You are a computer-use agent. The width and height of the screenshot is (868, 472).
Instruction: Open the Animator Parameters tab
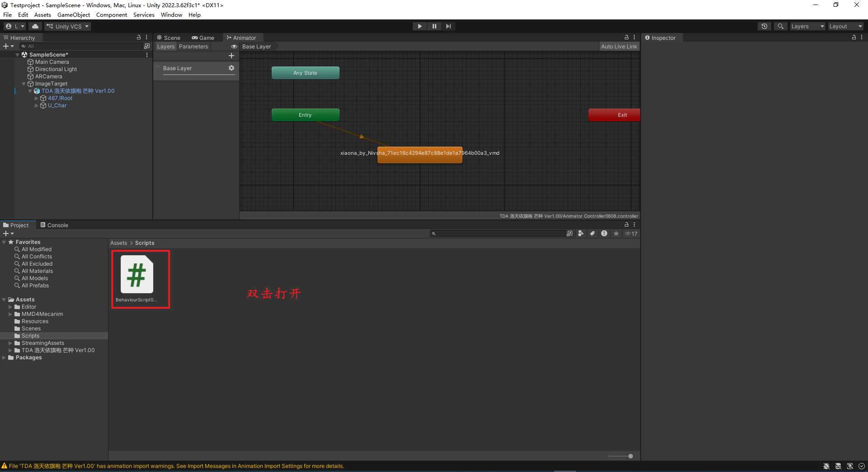tap(193, 47)
